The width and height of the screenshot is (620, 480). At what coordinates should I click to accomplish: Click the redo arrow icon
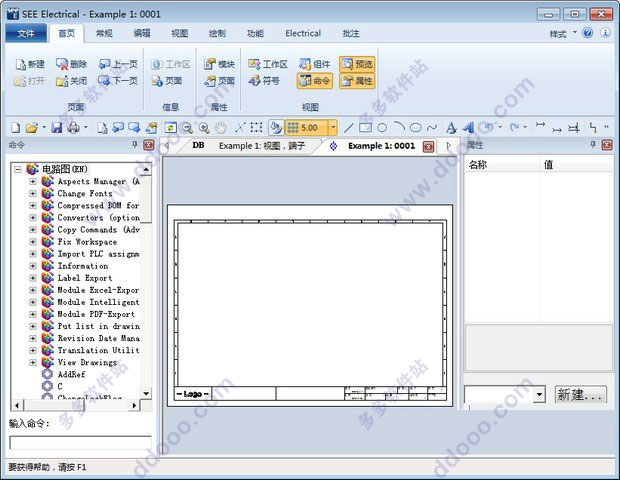point(514,127)
